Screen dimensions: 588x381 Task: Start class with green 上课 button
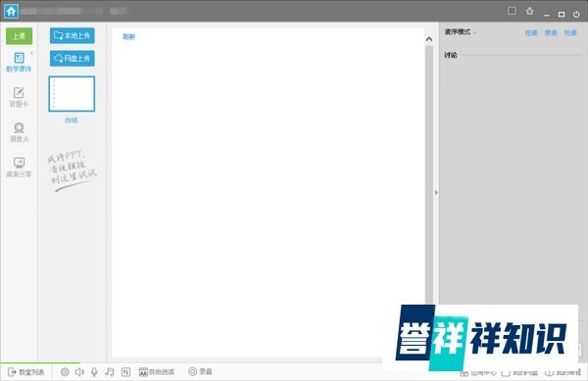(x=19, y=36)
